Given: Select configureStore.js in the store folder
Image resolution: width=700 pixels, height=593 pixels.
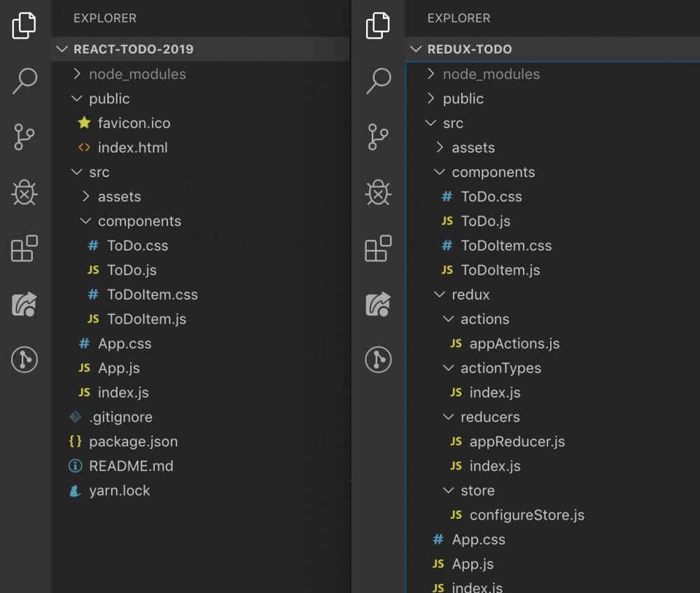Looking at the screenshot, I should point(526,515).
